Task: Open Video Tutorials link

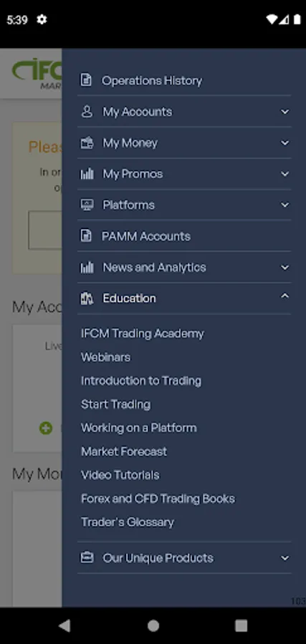Action: (x=120, y=475)
